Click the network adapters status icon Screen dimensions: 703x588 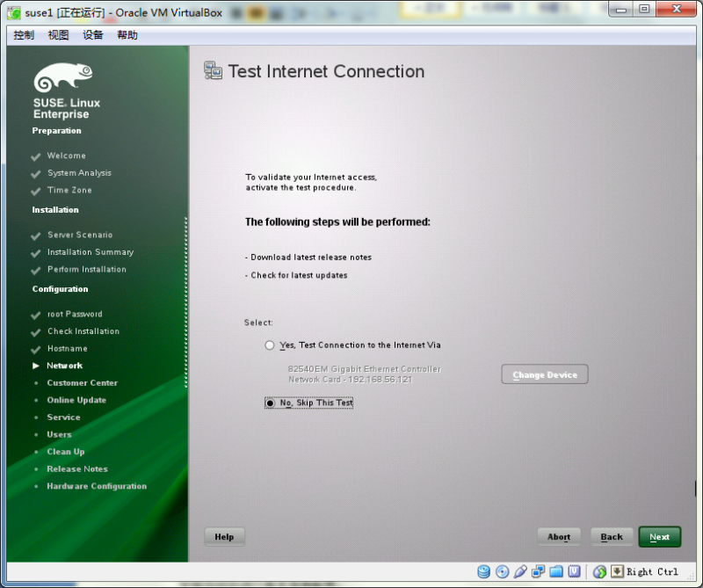pyautogui.click(x=538, y=571)
